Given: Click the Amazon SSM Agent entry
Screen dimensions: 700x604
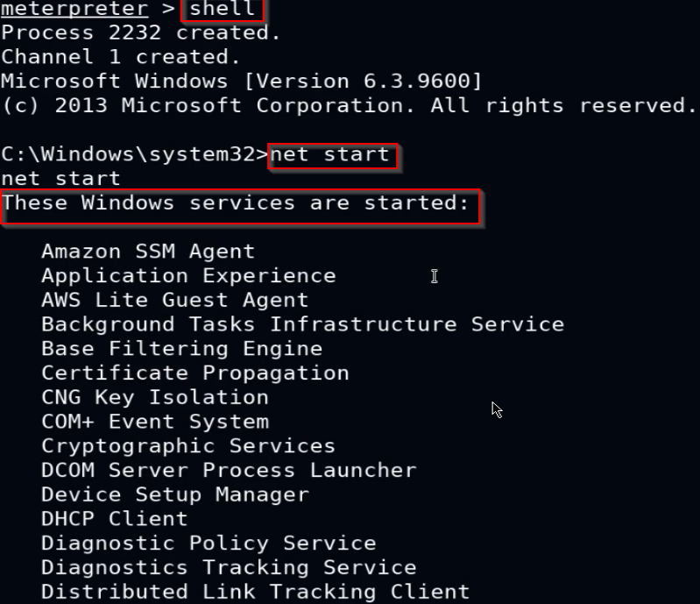Looking at the screenshot, I should click(x=148, y=252).
